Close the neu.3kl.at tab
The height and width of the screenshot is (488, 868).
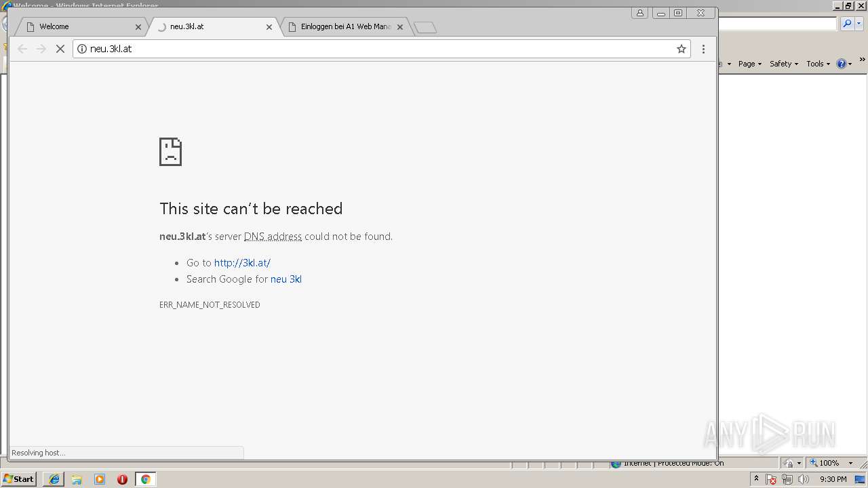tap(269, 27)
